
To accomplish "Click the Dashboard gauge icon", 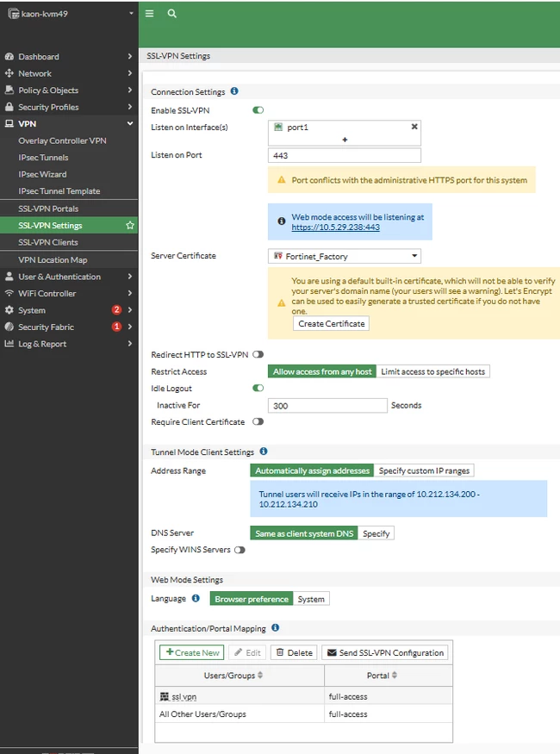I will pos(9,56).
